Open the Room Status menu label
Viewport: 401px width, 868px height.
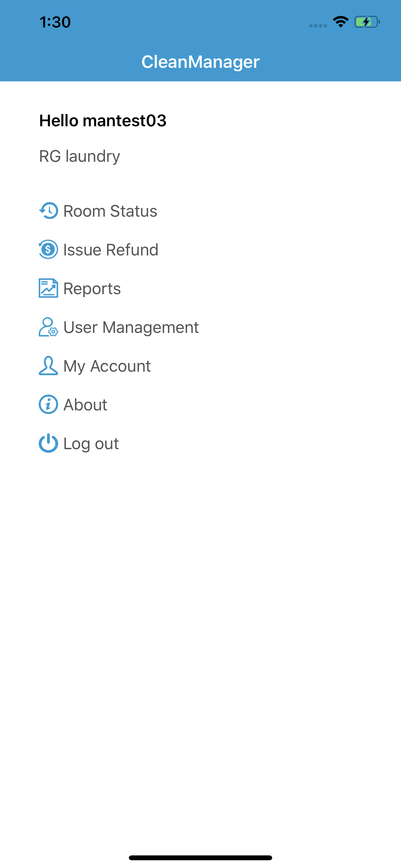click(x=110, y=211)
